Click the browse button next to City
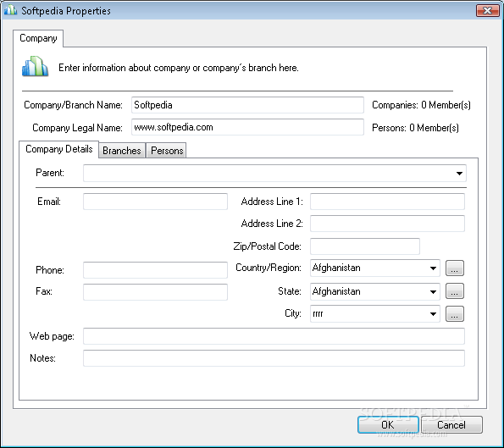This screenshot has height=448, width=504. coord(455,313)
